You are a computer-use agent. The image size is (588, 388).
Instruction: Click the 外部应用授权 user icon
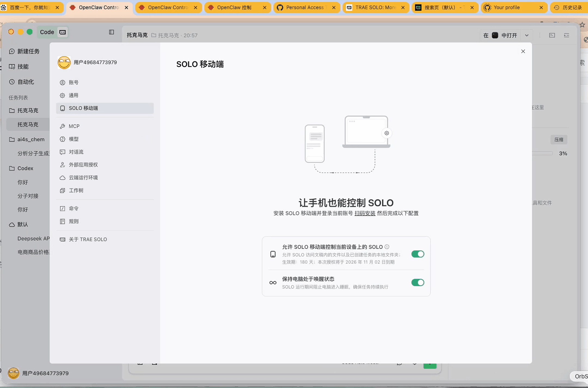click(62, 165)
